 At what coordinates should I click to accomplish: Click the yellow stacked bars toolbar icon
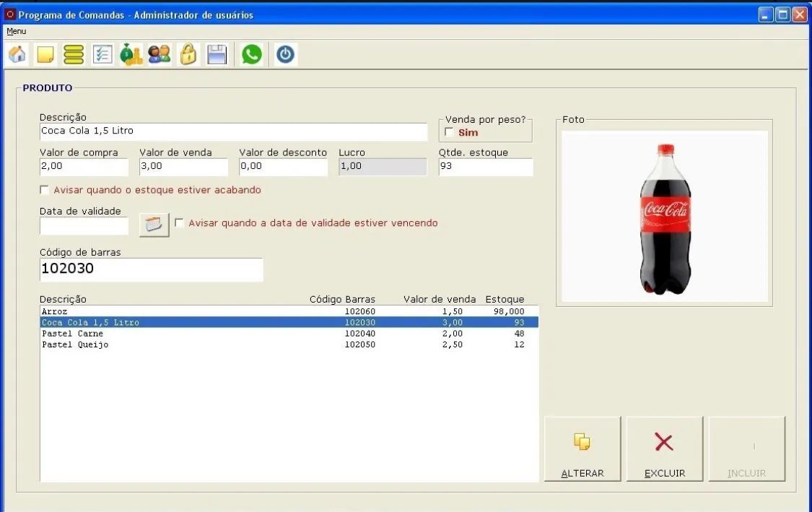[74, 55]
